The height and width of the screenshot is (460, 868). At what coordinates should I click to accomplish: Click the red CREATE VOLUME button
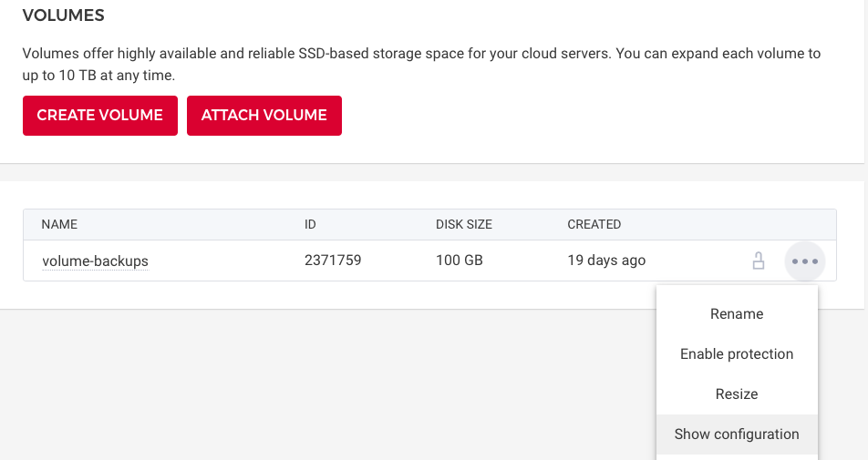click(x=100, y=116)
